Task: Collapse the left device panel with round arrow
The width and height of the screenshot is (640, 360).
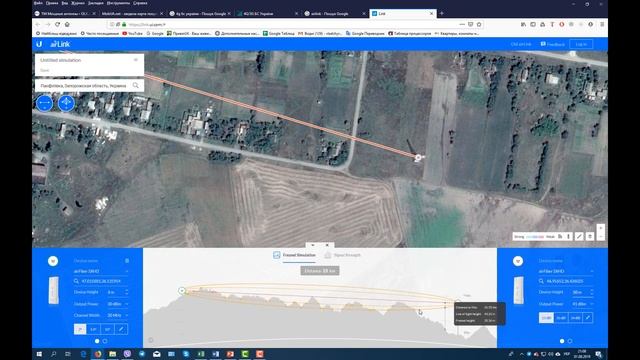Action: pyautogui.click(x=53, y=261)
